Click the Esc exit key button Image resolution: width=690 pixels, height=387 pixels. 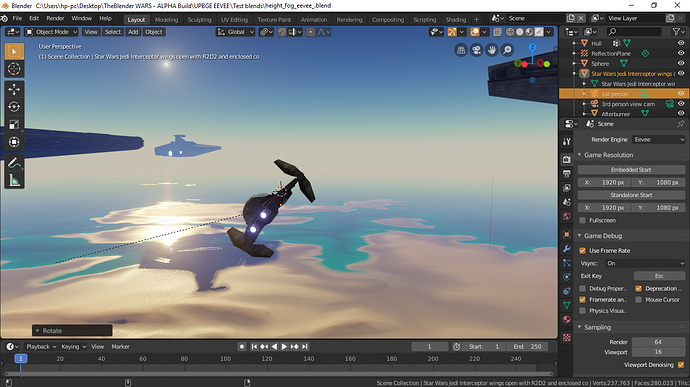coord(659,276)
